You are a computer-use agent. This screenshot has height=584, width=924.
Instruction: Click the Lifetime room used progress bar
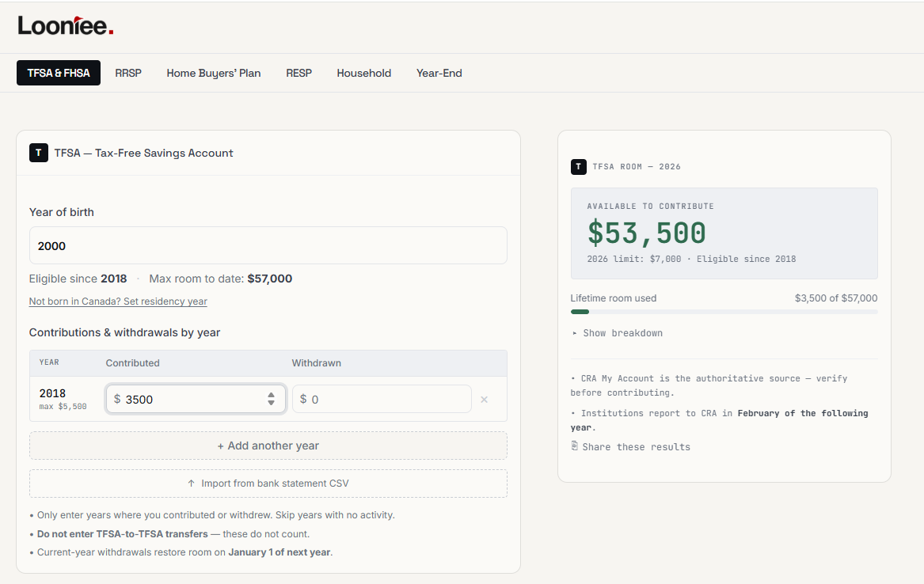click(x=724, y=312)
